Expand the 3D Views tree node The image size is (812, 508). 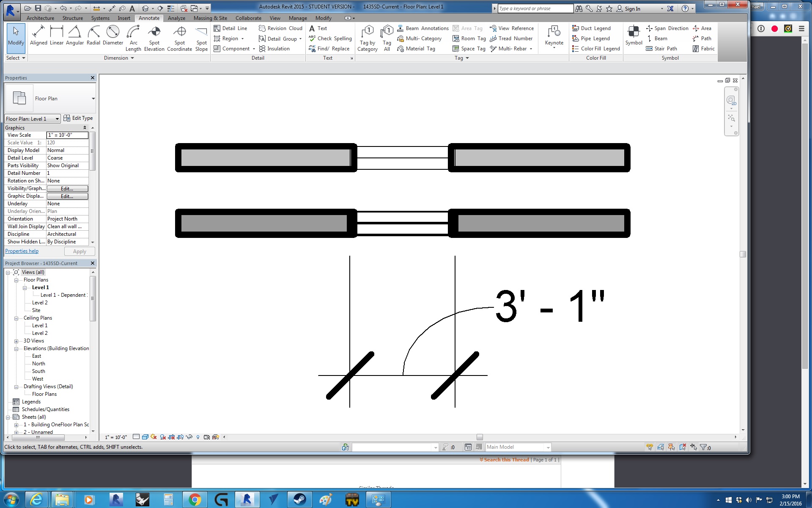coord(16,341)
